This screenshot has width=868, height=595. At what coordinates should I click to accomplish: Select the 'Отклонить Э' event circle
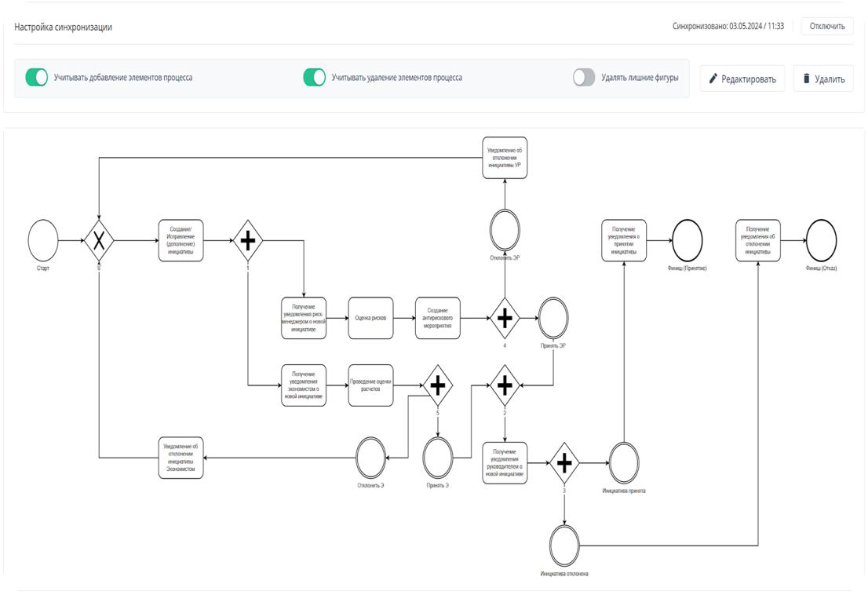pos(370,458)
